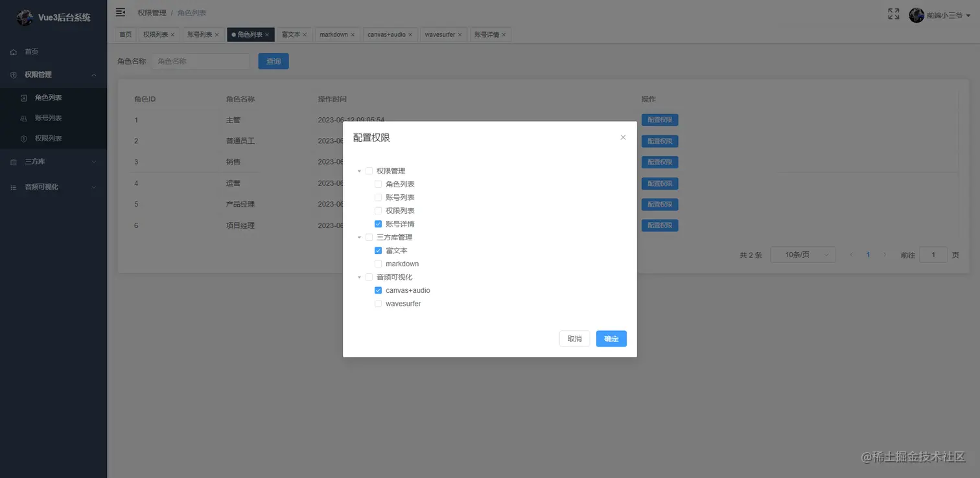Viewport: 980px width, 478px height.
Task: Click the 三方库 icon in sidebar
Action: [14, 162]
